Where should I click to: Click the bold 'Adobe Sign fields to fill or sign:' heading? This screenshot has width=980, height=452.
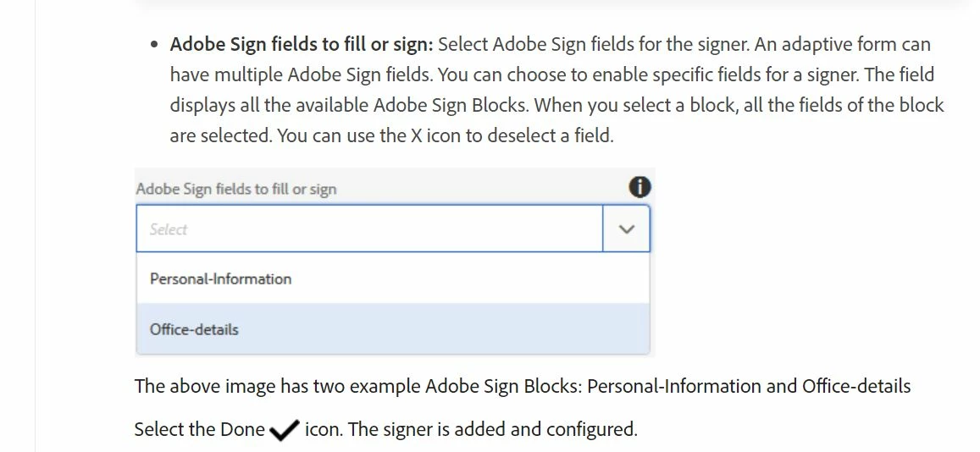(x=302, y=45)
